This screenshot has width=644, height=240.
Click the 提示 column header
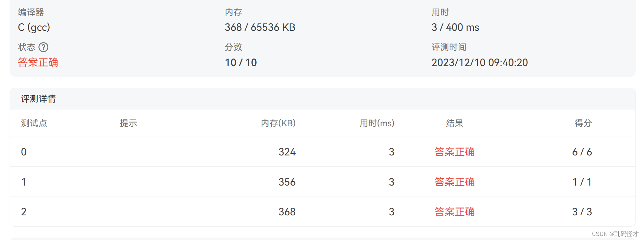tap(128, 123)
